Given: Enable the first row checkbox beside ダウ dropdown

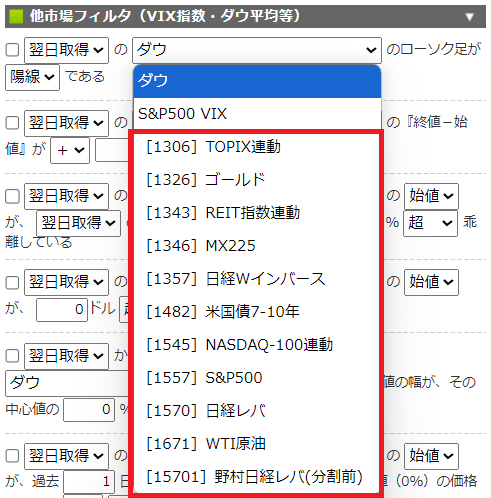Looking at the screenshot, I should [12, 50].
